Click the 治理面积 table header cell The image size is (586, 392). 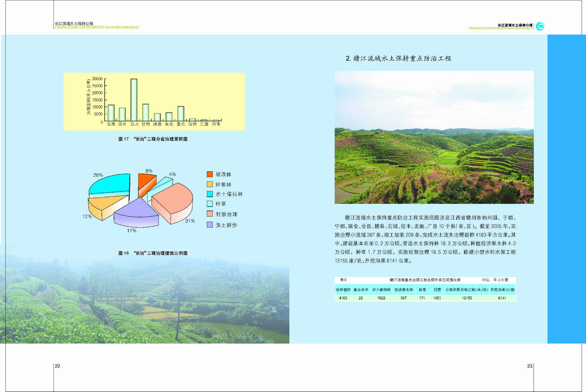343,290
